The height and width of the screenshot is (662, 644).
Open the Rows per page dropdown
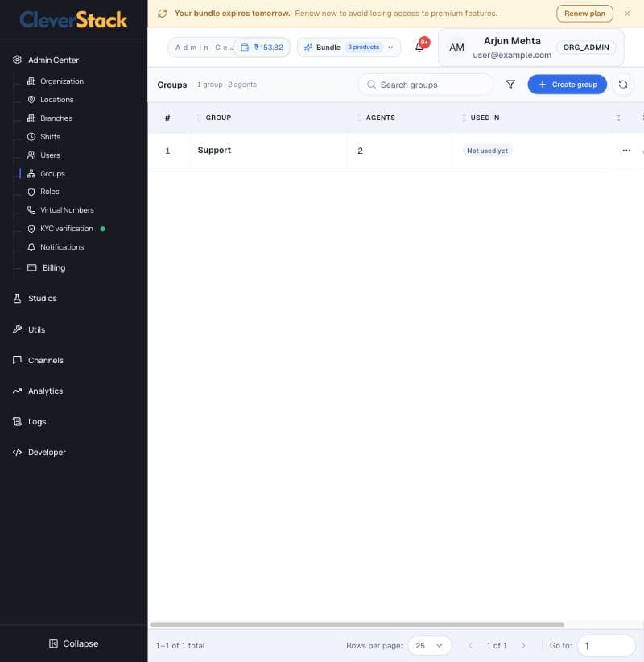(x=429, y=646)
